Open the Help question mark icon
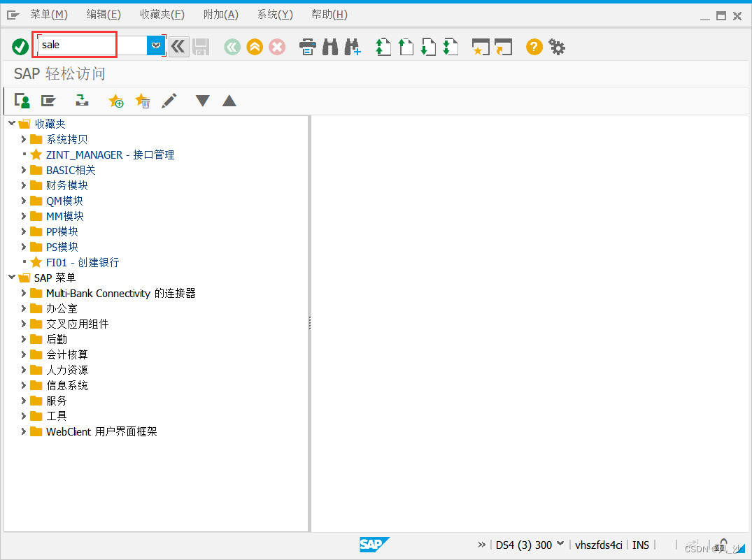Viewport: 752px width, 560px height. [x=534, y=47]
